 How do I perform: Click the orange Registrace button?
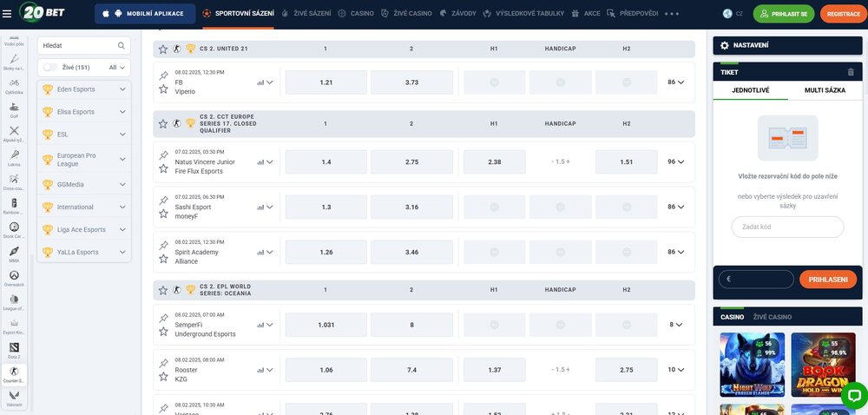843,14
